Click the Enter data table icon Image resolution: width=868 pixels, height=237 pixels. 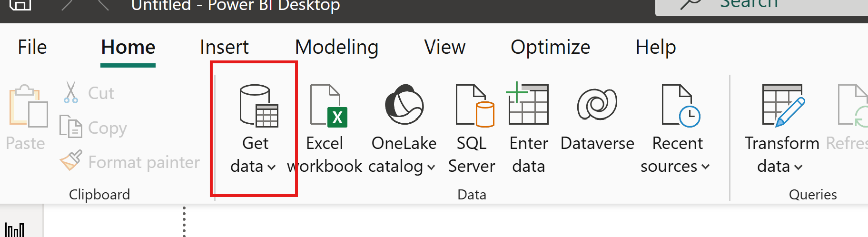click(x=528, y=103)
